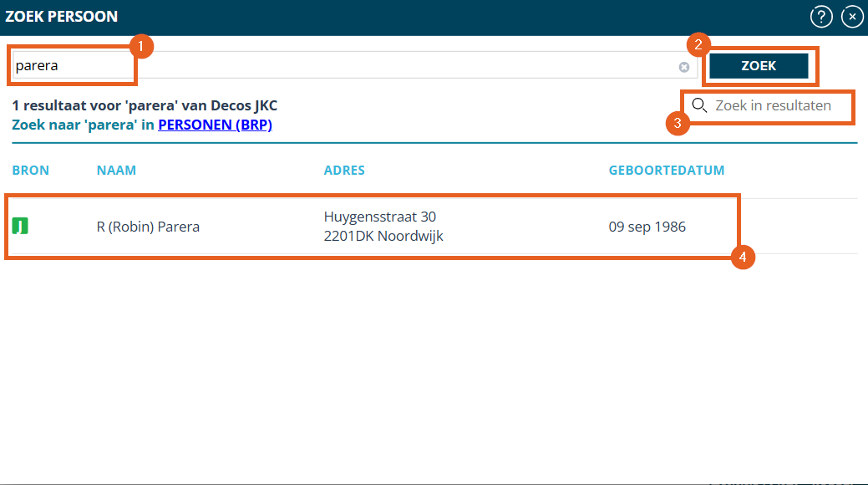Screen dimensions: 868x485
Task: Click the magnifier icon beside Zoek in resultaten
Action: (x=700, y=105)
